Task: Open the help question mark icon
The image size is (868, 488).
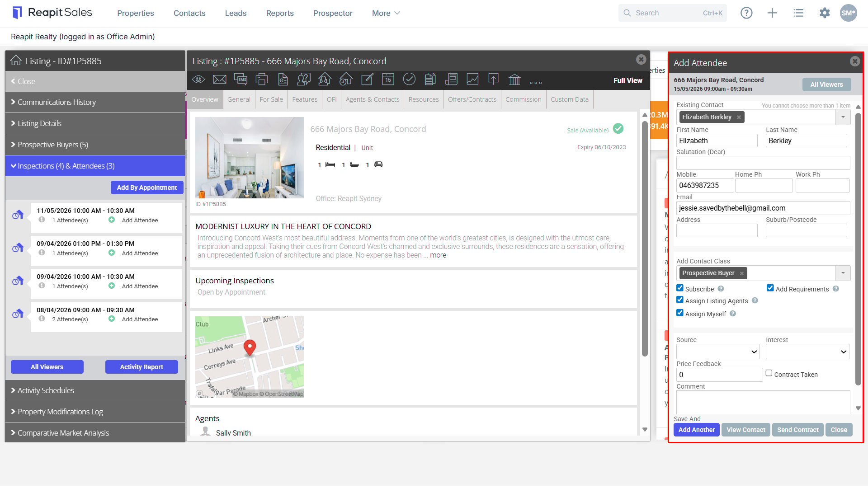Action: click(746, 13)
